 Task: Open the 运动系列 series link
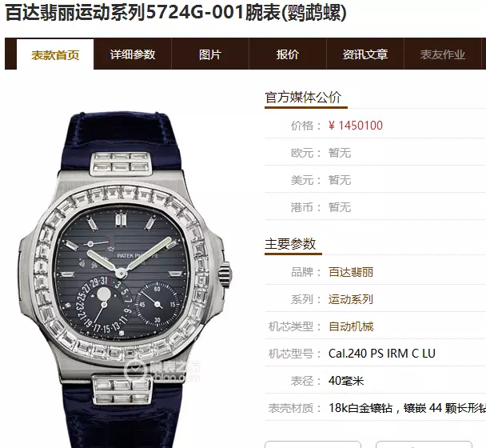pyautogui.click(x=351, y=299)
